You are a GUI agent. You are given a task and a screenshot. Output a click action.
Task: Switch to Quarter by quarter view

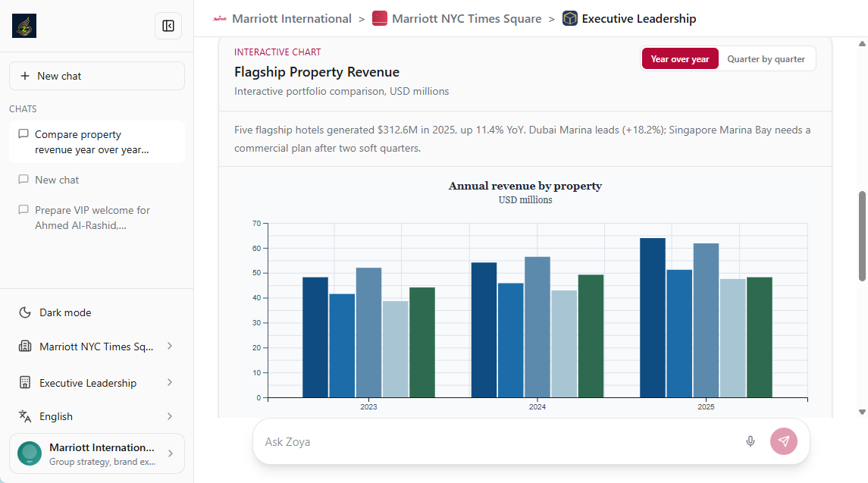click(x=766, y=58)
